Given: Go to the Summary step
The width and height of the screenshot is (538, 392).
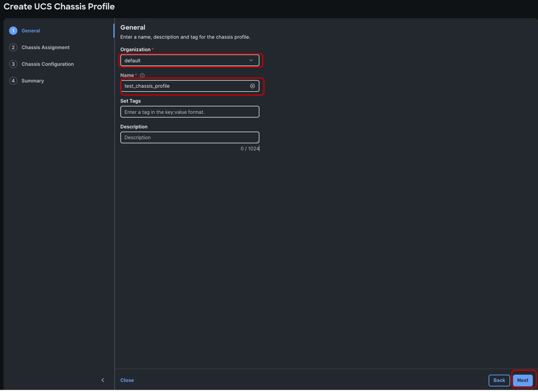Looking at the screenshot, I should 32,81.
